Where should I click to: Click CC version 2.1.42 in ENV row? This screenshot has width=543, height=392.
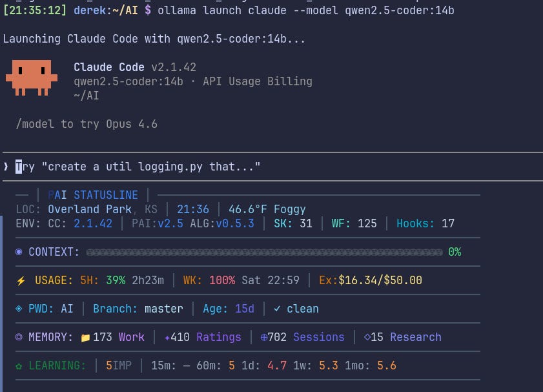click(93, 223)
